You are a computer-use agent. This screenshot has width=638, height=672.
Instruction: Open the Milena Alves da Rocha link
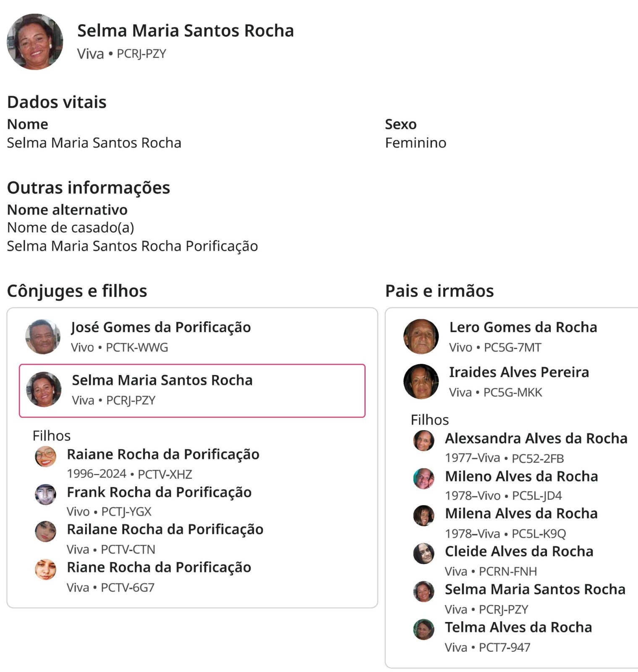[x=521, y=514]
